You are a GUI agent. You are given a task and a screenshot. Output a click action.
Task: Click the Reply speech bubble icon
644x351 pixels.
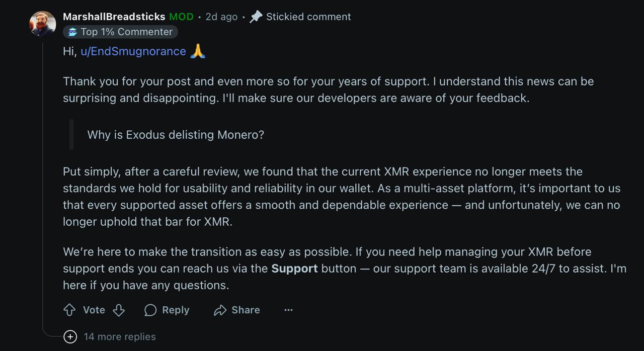[150, 310]
